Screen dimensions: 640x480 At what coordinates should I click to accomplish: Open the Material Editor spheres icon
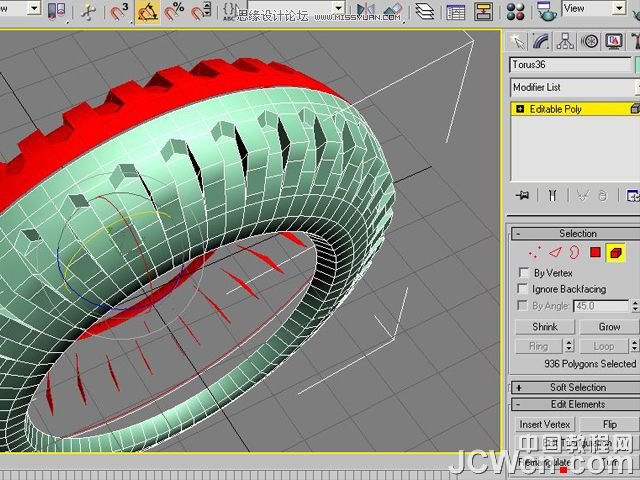coord(515,12)
